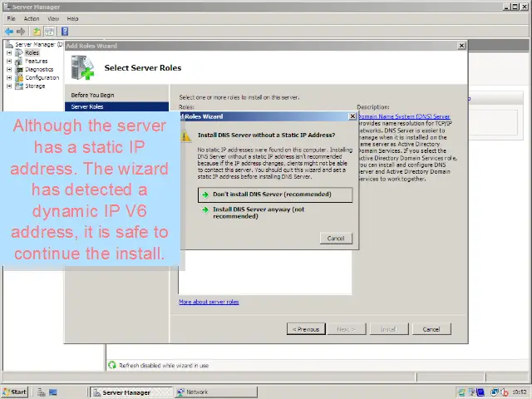Click the green refresh icon in the status area
This screenshot has width=532, height=399.
(112, 365)
